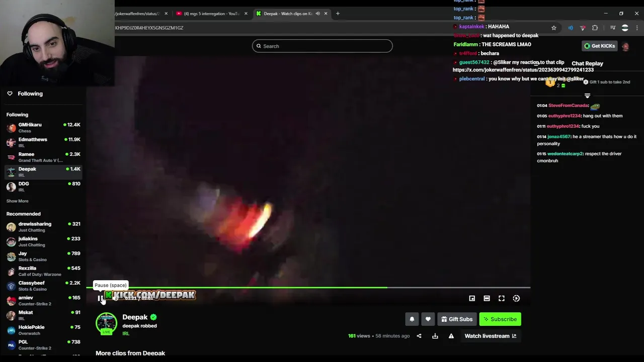Open the Following heart sidebar item
The height and width of the screenshot is (362, 644).
25,94
